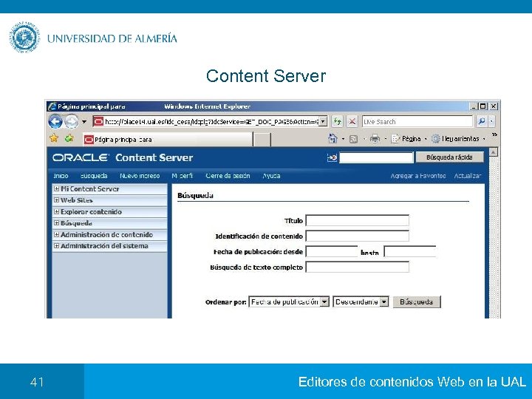
Task: Expand the Mi Content Server tree node
Action: (x=57, y=188)
